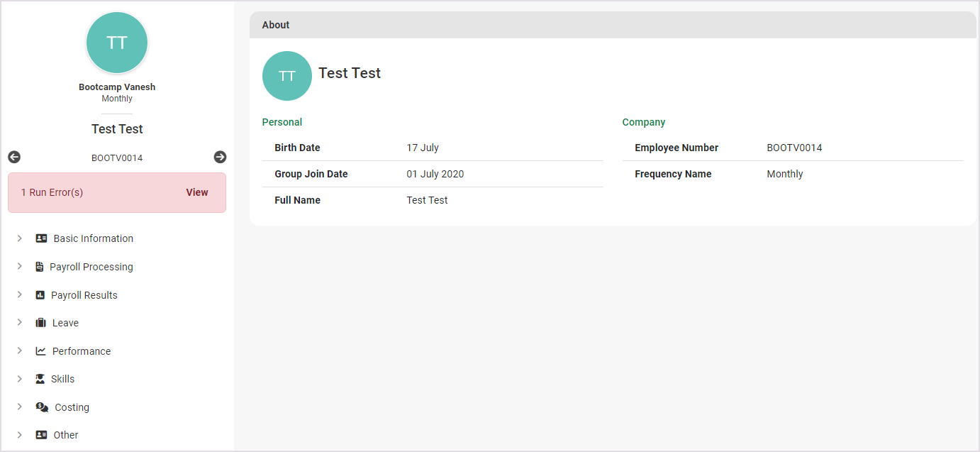Click the Costing coins icon

coord(42,407)
